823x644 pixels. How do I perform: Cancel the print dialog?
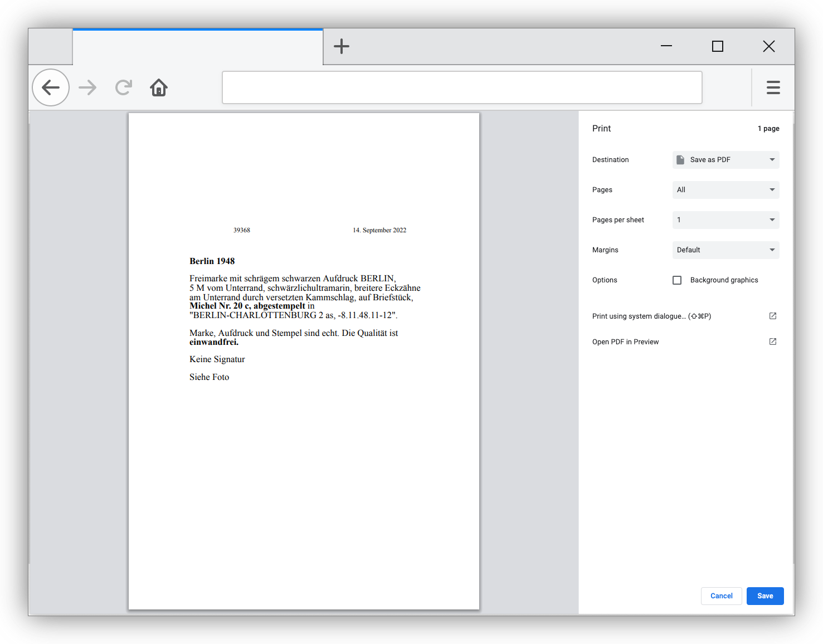[x=721, y=596]
